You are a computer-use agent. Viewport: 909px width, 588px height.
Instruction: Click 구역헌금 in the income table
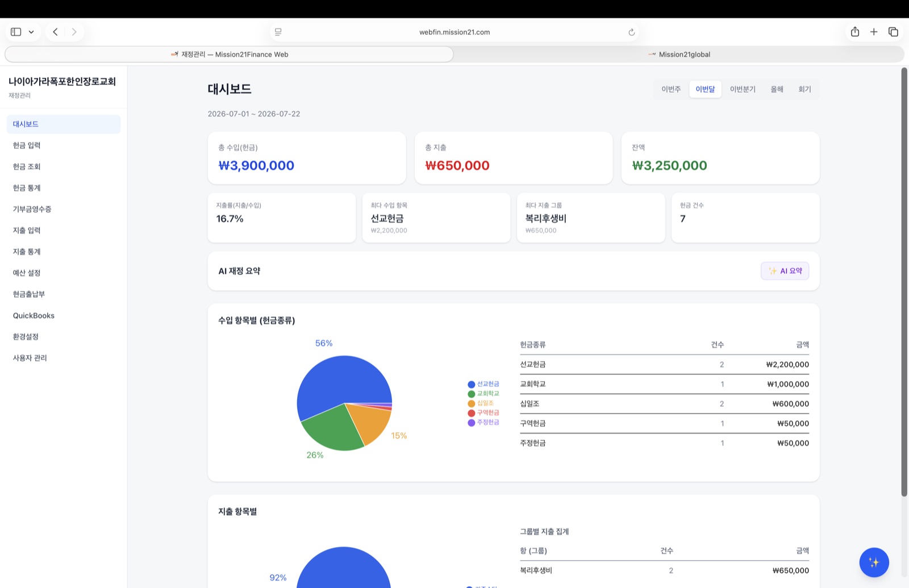pos(533,424)
